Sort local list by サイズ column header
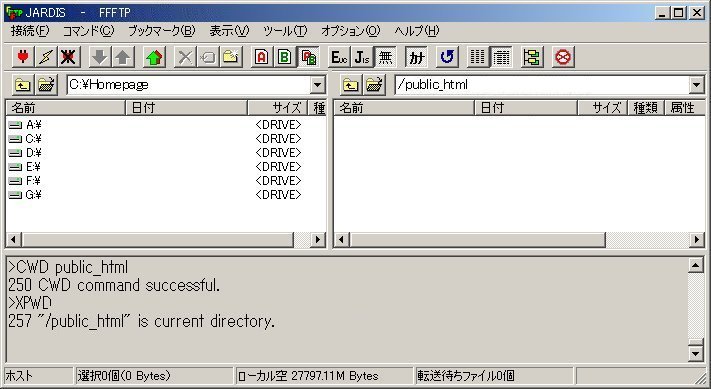The height and width of the screenshot is (389, 711). point(278,108)
